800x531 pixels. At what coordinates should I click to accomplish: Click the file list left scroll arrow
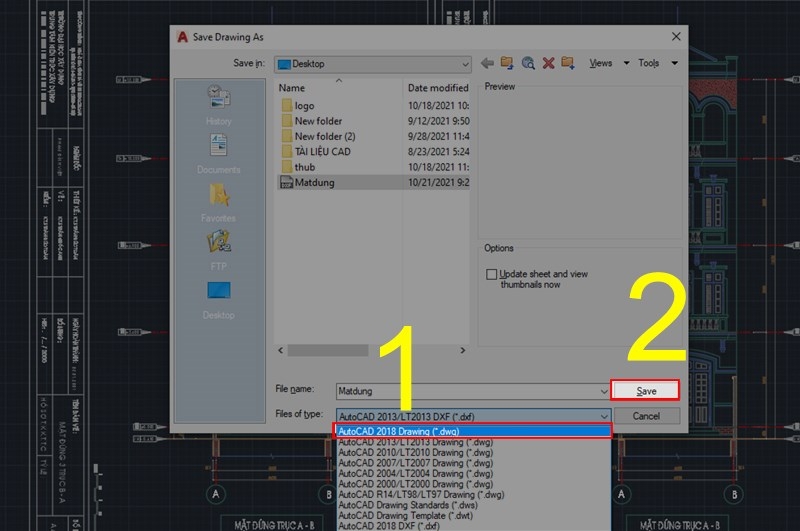(x=281, y=350)
